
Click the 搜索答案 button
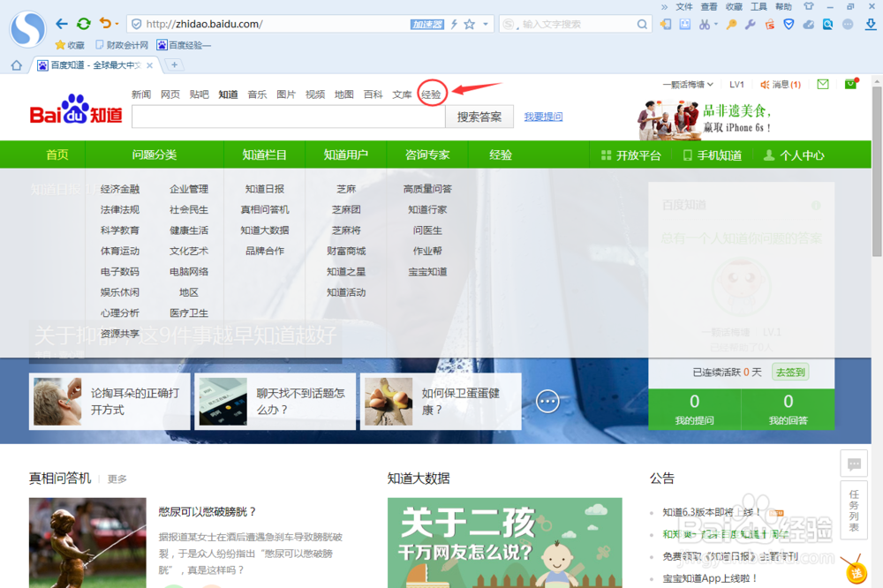(x=479, y=117)
